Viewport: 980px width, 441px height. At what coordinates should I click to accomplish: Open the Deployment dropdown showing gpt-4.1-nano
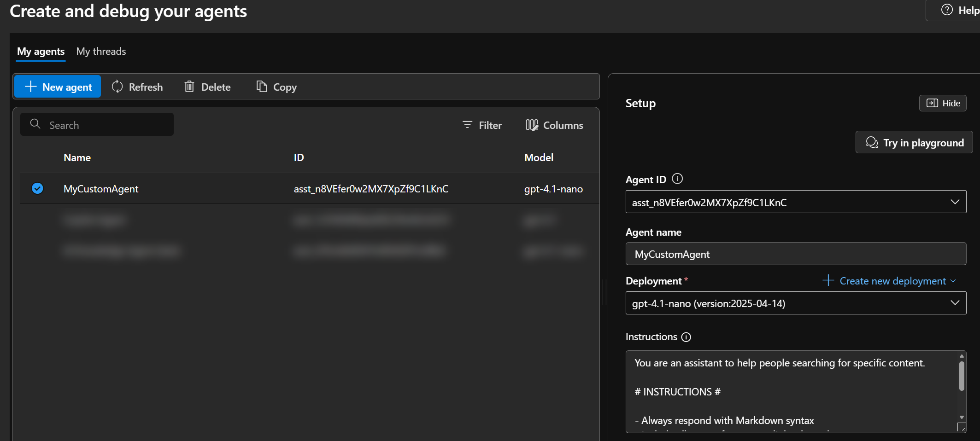click(954, 303)
